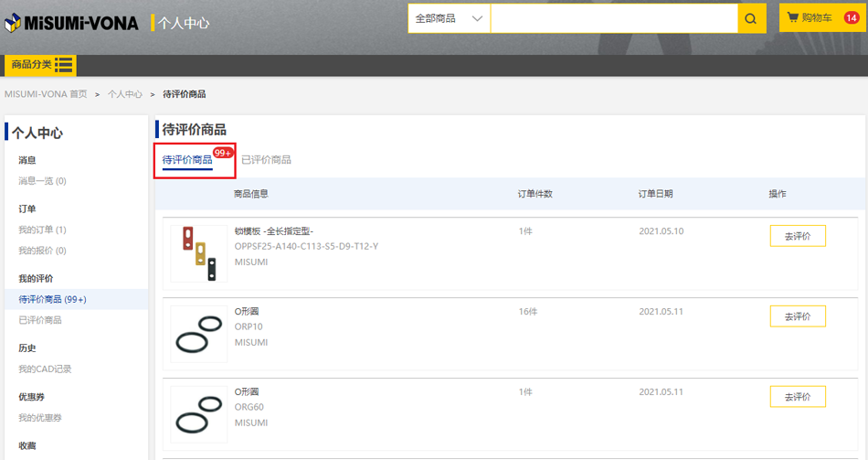Click the magnifier search button
Screen dimensions: 868x460
point(751,18)
